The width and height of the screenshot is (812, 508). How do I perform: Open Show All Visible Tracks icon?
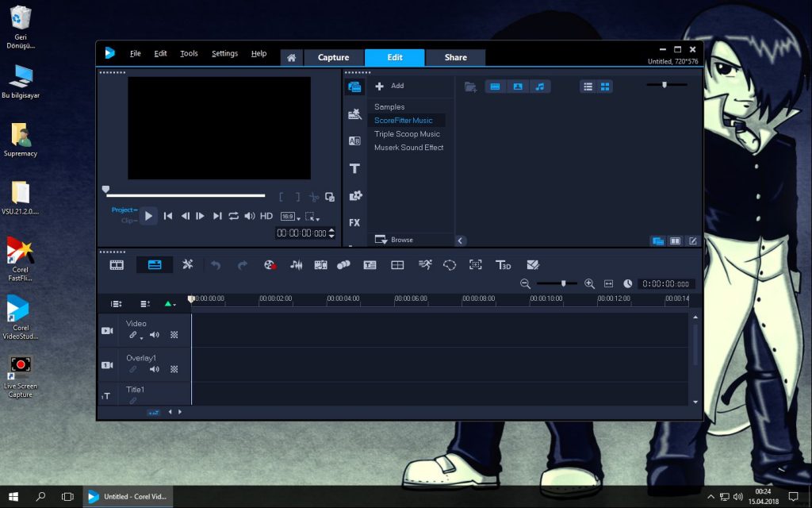[116, 304]
